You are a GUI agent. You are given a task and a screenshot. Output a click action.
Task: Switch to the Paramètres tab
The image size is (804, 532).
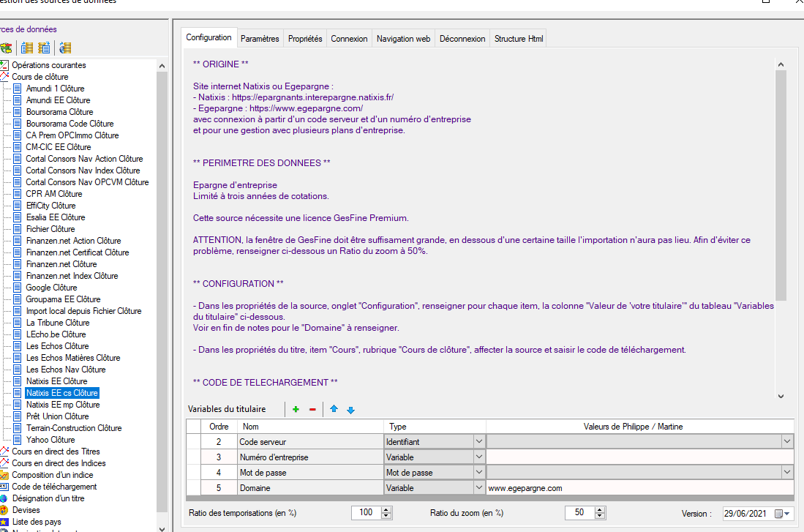(260, 39)
